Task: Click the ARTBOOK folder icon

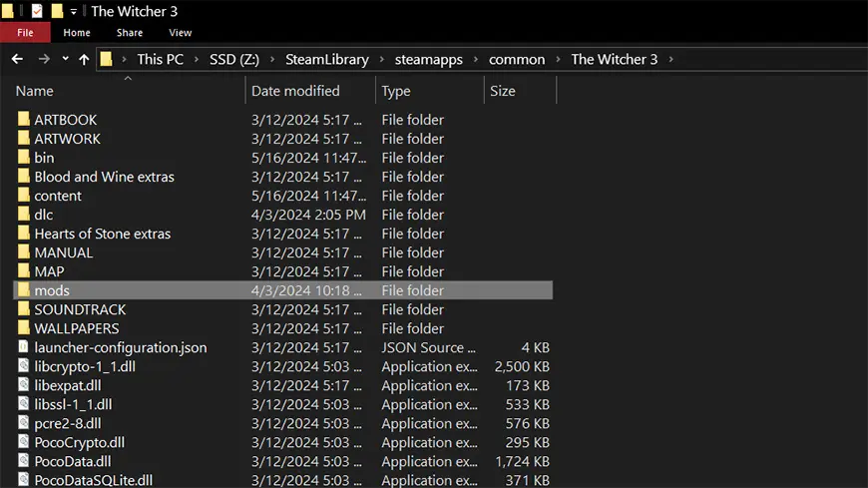Action: pos(25,120)
